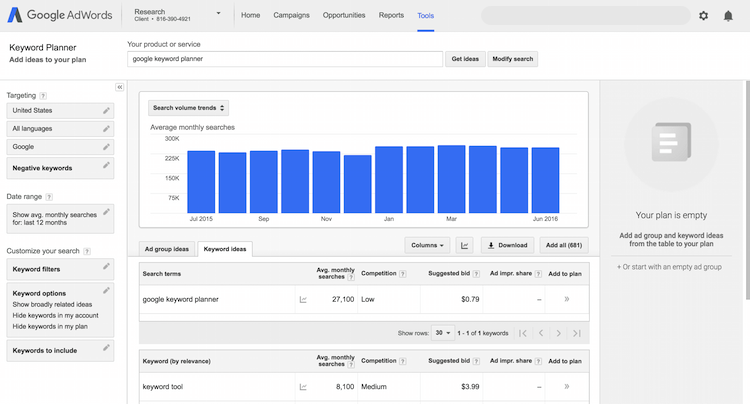This screenshot has height=404, width=750.
Task: Download the keyword ideas
Action: click(x=507, y=245)
